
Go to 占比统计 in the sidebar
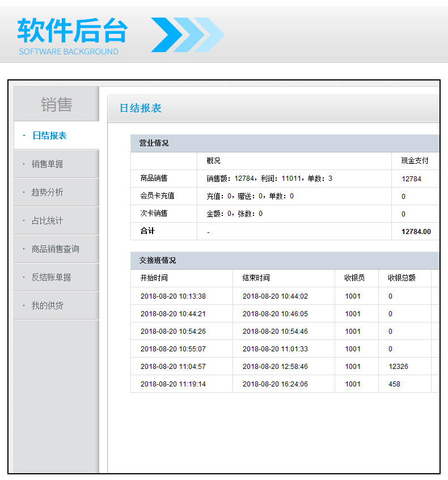pyautogui.click(x=56, y=220)
